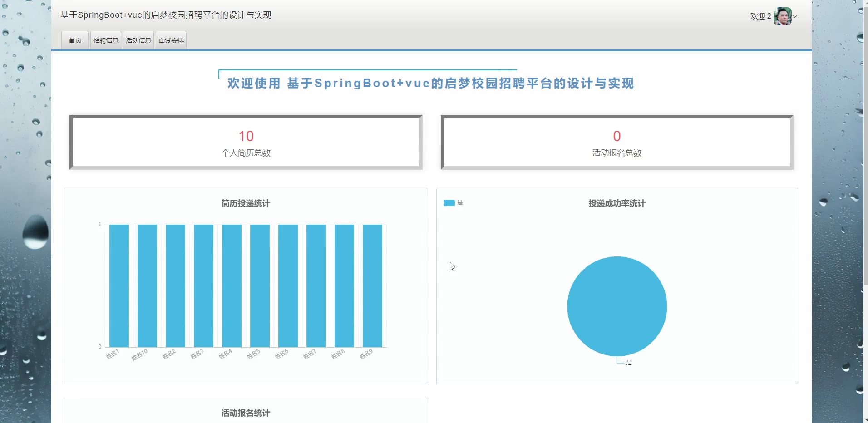Select the 姓名10 bar in 简历投递统计

[x=147, y=286]
